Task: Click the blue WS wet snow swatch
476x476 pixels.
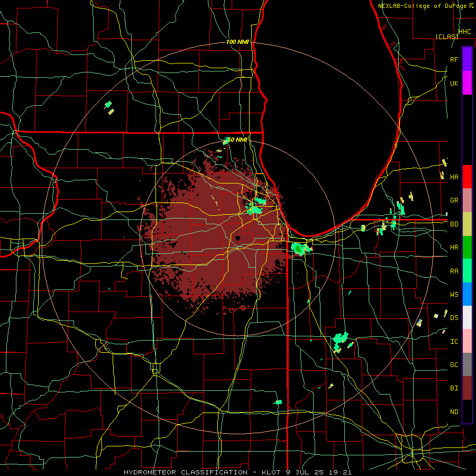Action: (467, 294)
